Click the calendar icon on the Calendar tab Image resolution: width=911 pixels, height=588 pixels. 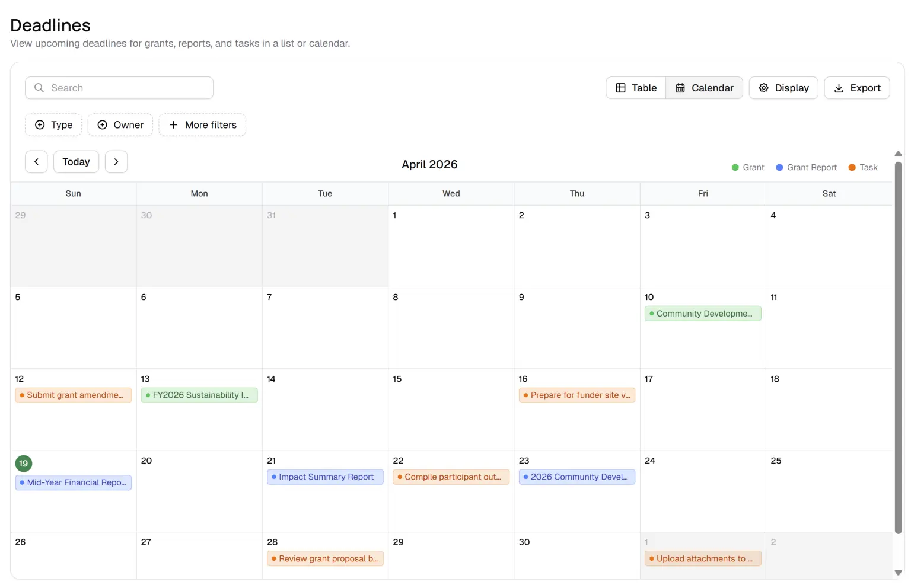tap(680, 88)
